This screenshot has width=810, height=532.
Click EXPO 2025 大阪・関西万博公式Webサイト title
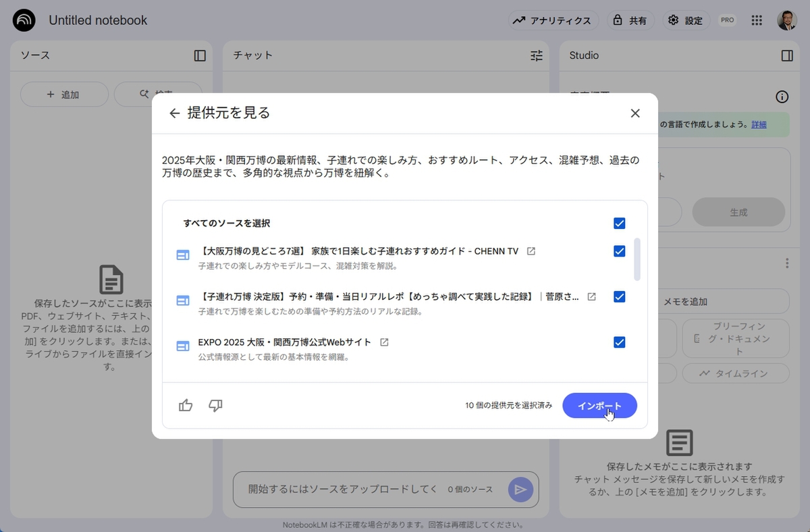pyautogui.click(x=285, y=342)
